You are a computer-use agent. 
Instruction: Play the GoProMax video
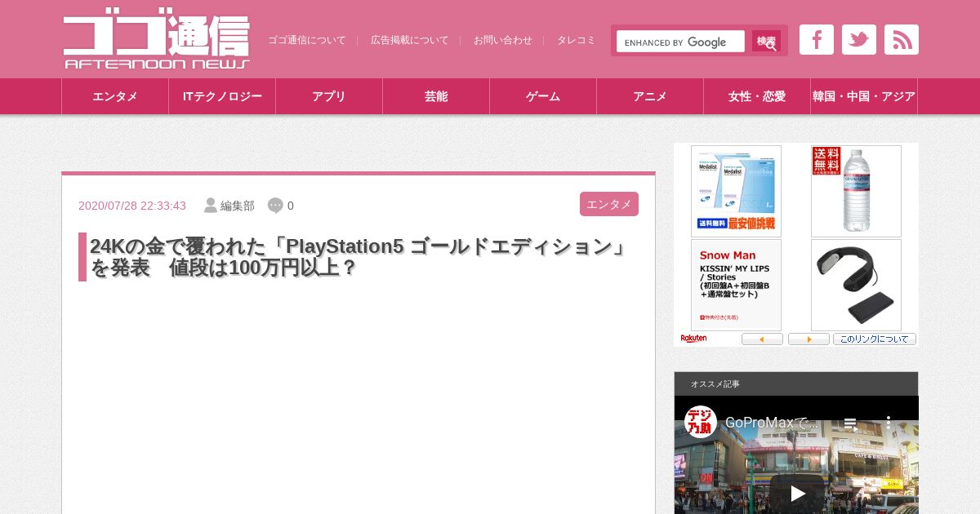[x=797, y=493]
